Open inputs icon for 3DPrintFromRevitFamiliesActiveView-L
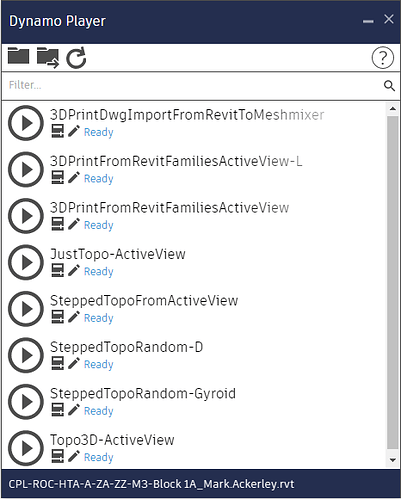The height and width of the screenshot is (499, 401). (x=57, y=178)
